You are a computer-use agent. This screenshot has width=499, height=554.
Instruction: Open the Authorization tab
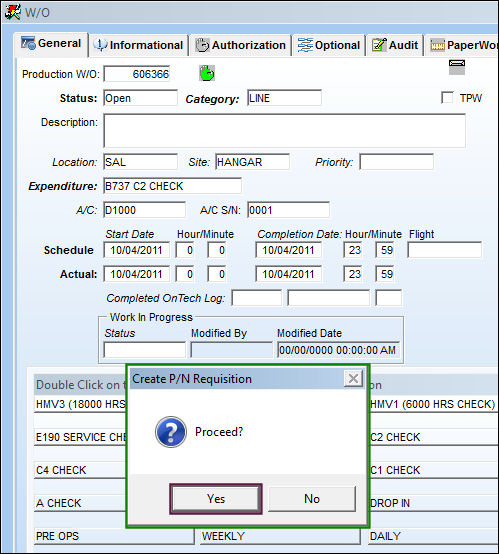click(240, 45)
